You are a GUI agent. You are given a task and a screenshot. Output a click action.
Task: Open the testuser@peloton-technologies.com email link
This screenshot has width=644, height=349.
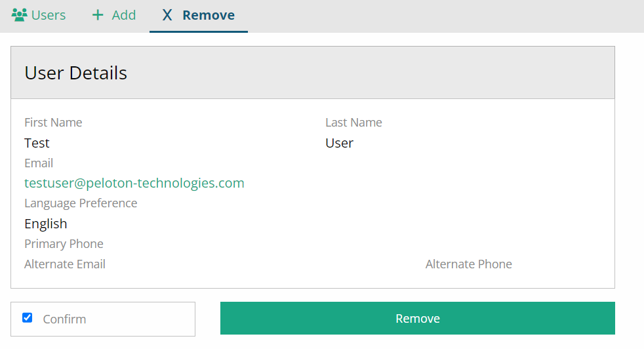point(134,183)
